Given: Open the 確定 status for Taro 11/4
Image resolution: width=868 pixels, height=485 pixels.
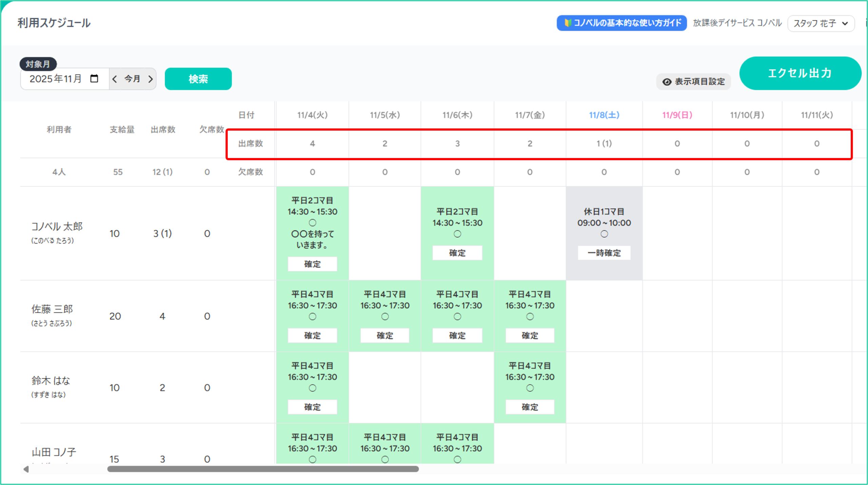Looking at the screenshot, I should click(x=312, y=264).
